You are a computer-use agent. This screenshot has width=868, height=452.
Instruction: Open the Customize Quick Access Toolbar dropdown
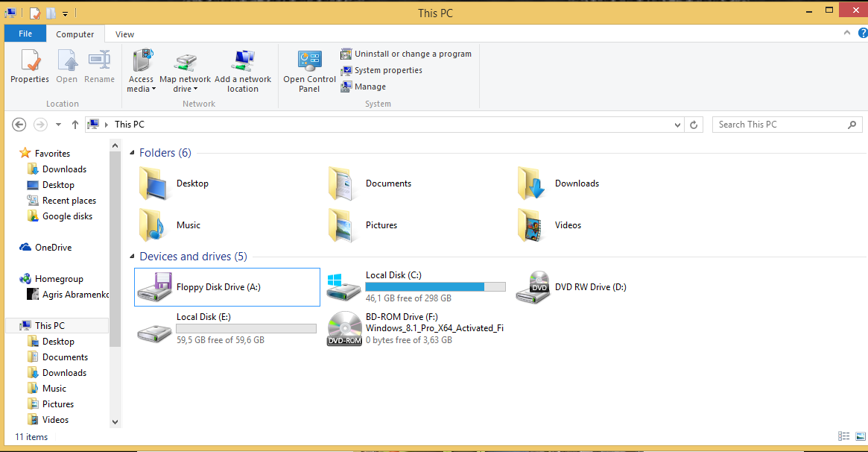coord(65,13)
